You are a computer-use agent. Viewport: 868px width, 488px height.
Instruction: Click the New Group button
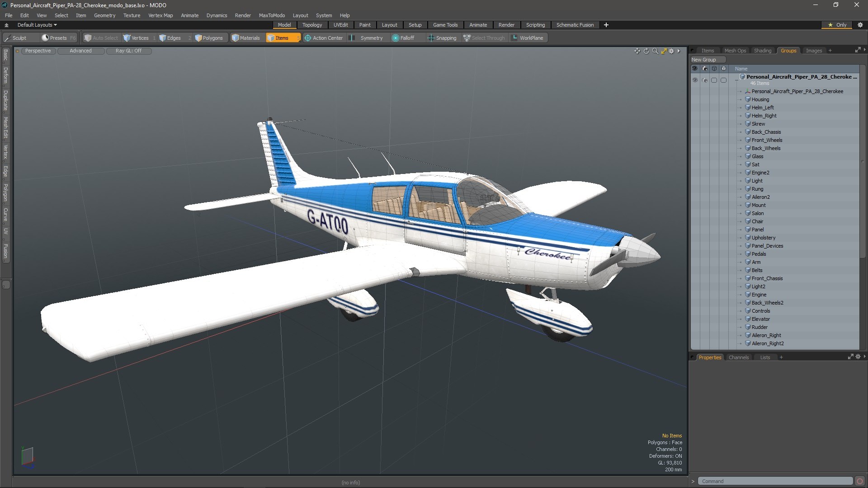[708, 60]
